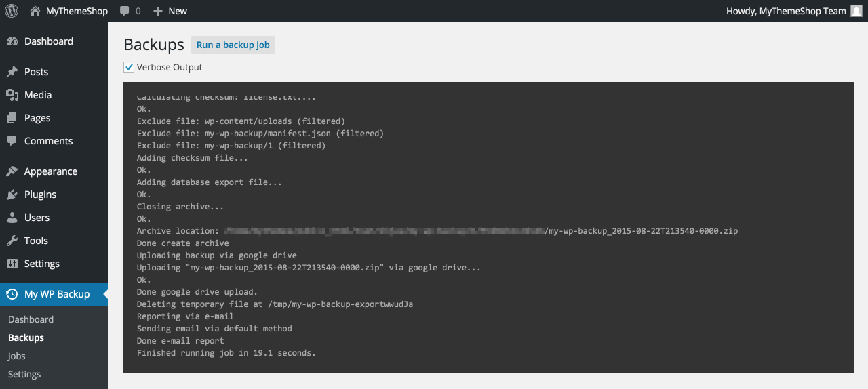
Task: Run a backup job
Action: pyautogui.click(x=233, y=45)
